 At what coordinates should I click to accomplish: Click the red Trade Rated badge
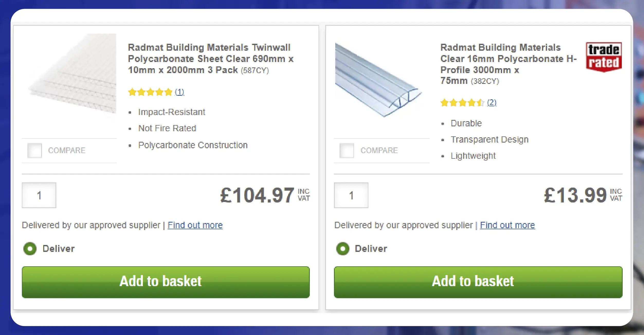pos(604,56)
